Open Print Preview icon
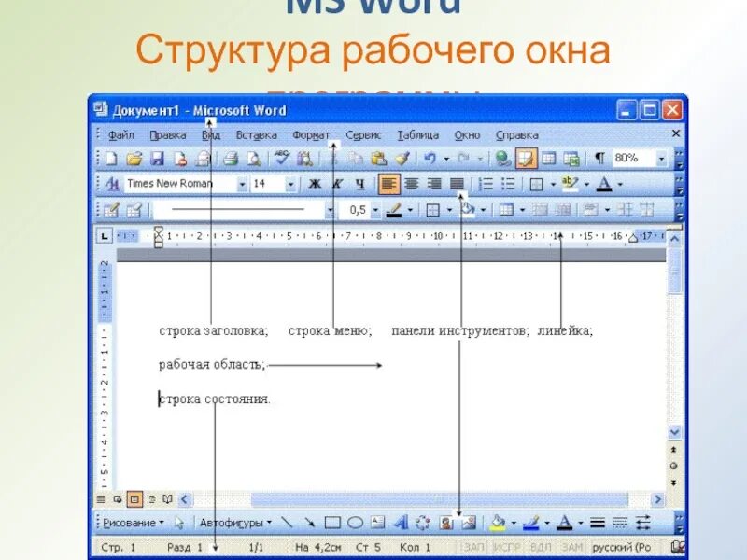The height and width of the screenshot is (560, 747). point(254,159)
